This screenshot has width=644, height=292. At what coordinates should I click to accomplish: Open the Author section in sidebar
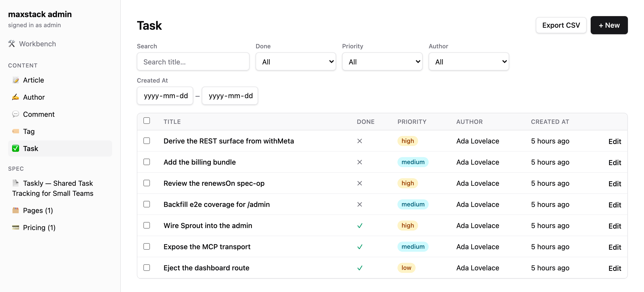coord(60,97)
